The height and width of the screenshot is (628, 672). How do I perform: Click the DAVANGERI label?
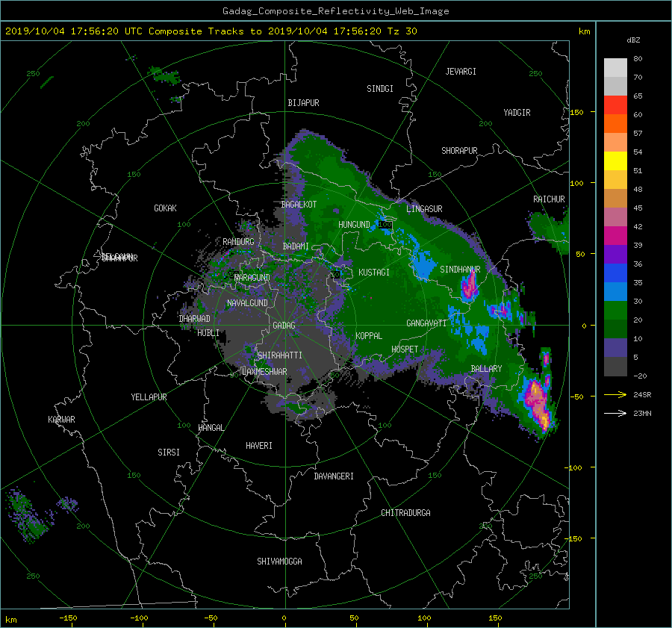click(x=334, y=476)
